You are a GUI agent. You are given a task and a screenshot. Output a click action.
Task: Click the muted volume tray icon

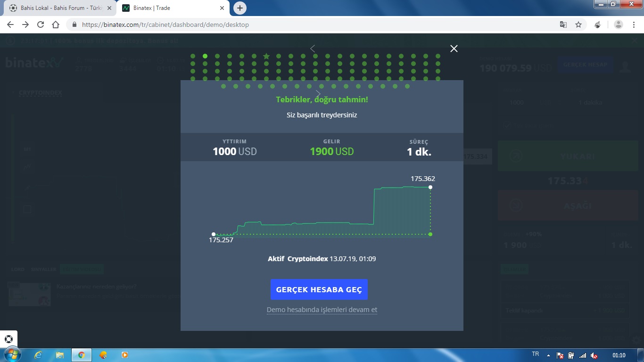594,355
